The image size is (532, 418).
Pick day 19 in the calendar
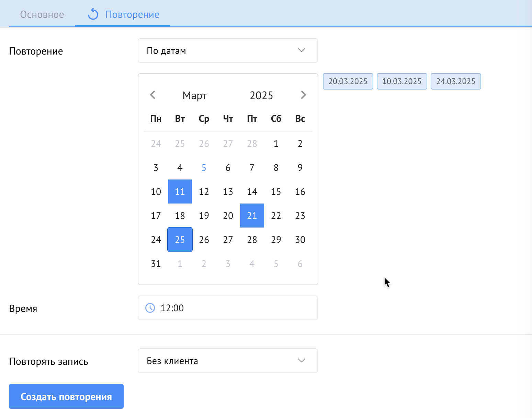click(x=204, y=216)
